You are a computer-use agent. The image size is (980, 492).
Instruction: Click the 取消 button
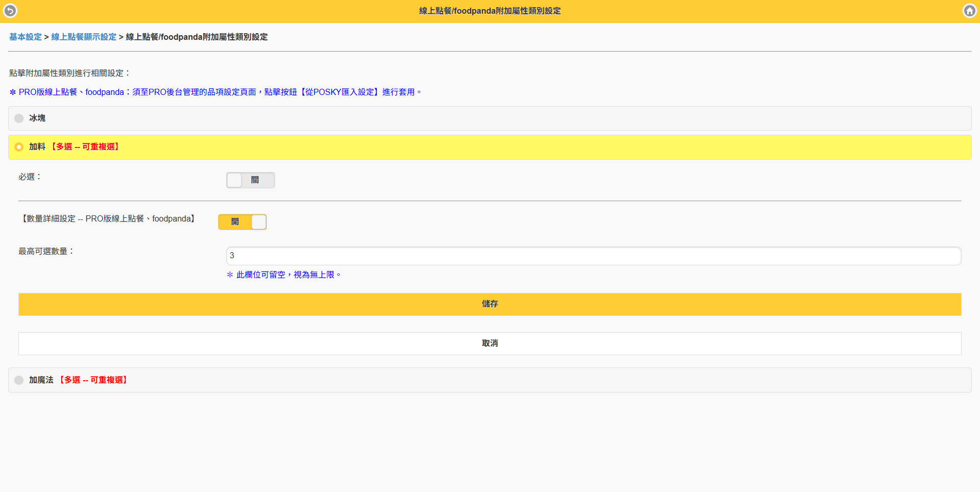point(489,343)
